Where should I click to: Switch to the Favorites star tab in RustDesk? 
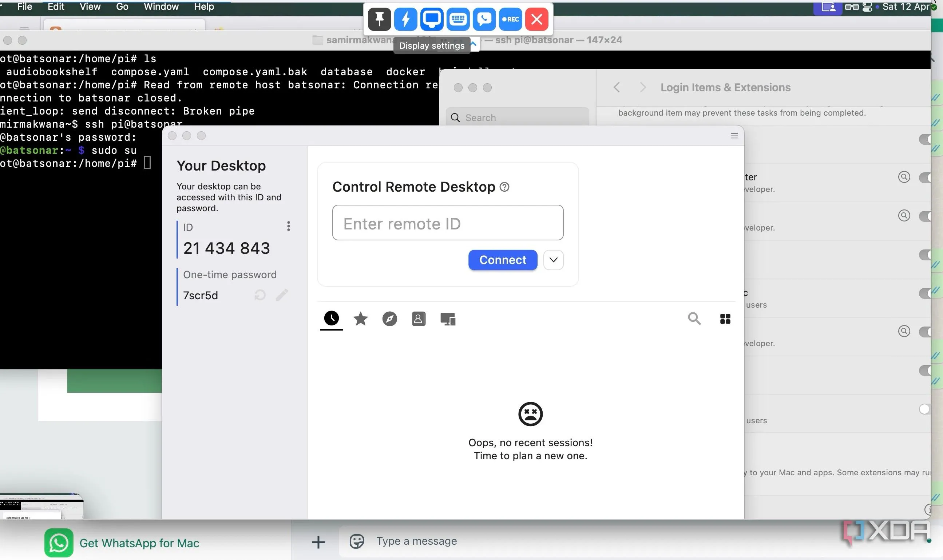(x=360, y=319)
